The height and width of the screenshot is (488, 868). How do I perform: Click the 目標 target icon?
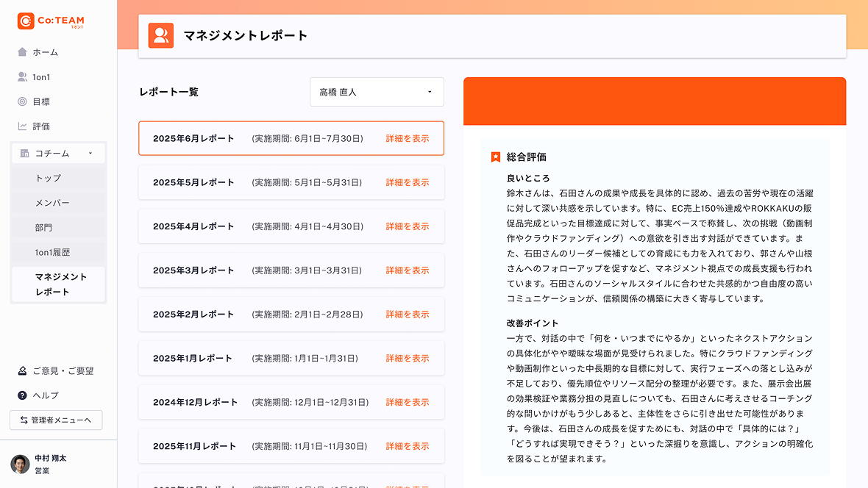pyautogui.click(x=22, y=101)
